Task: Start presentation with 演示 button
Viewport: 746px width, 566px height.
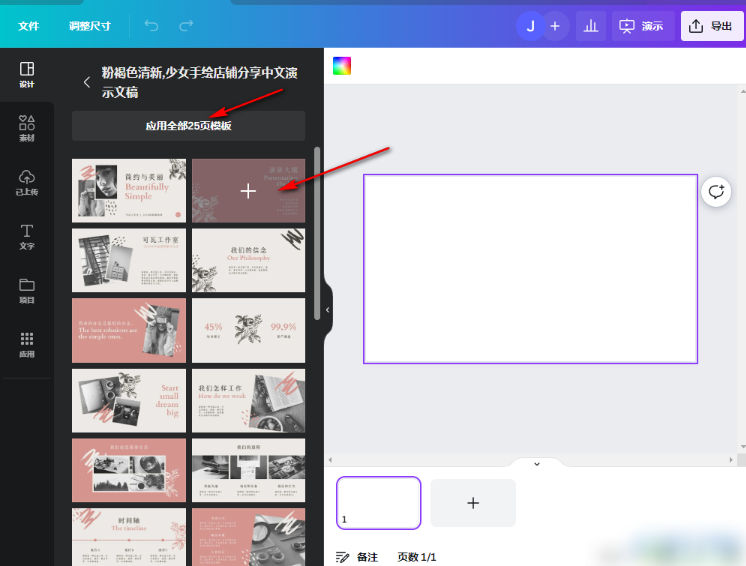Action: (643, 26)
